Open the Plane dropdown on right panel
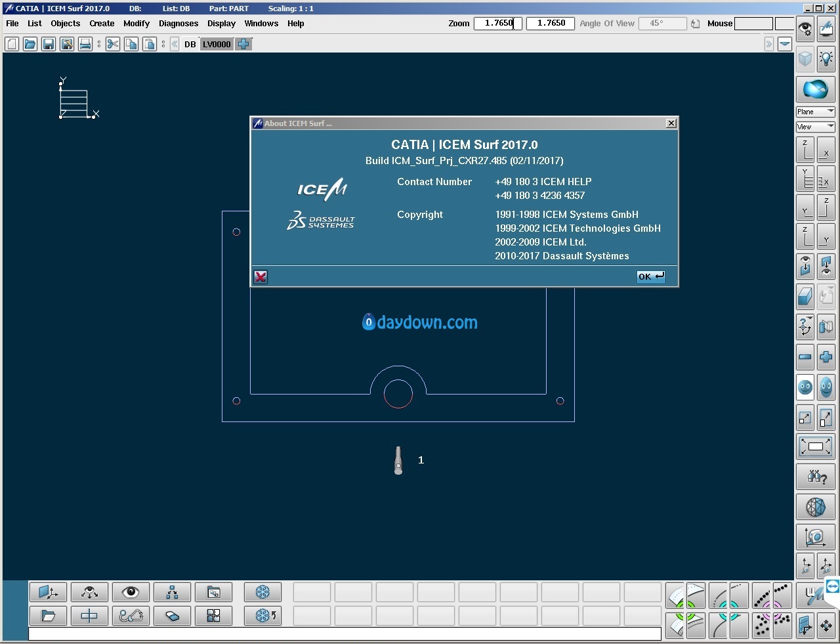This screenshot has height=644, width=840. tap(816, 112)
